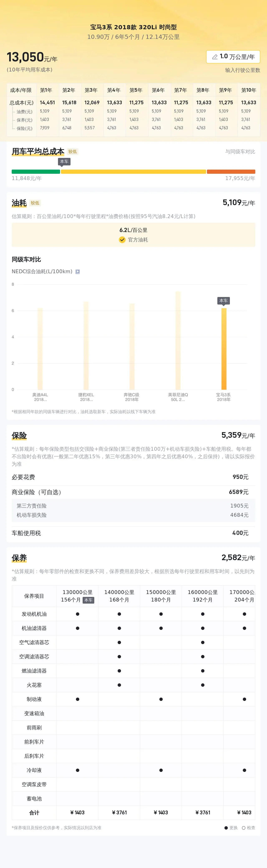Click the 本车 badge in the 156个月 column
Image resolution: width=267 pixels, height=868 pixels.
pyautogui.click(x=89, y=600)
